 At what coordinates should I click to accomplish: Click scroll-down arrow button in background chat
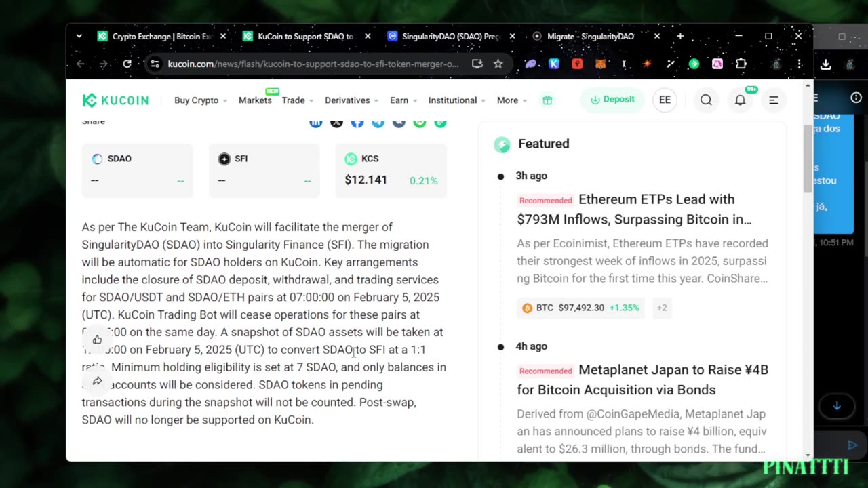(x=837, y=406)
